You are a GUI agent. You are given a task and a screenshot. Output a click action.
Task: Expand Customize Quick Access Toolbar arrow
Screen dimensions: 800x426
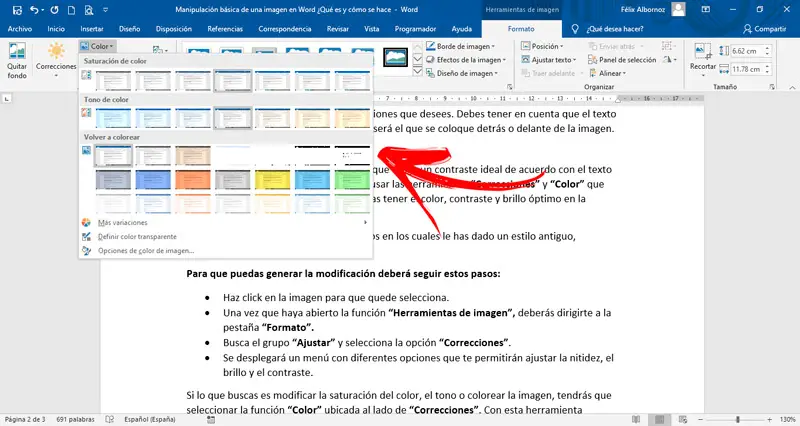click(x=106, y=10)
